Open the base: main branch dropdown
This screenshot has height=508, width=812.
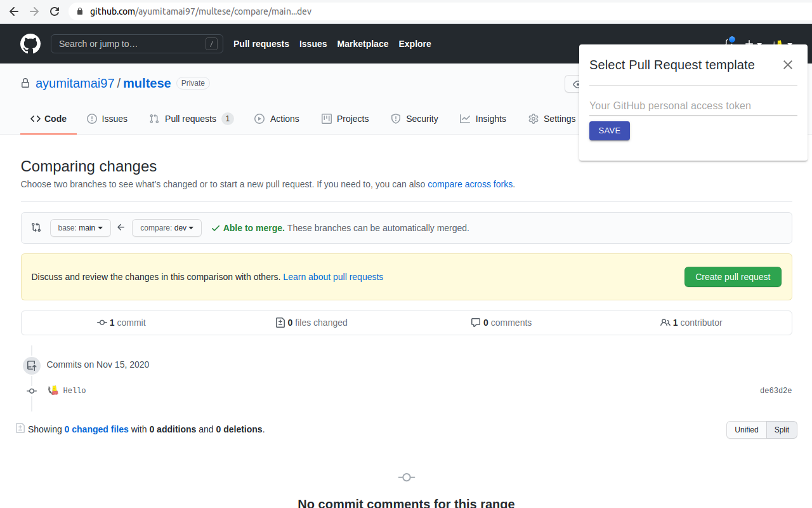pyautogui.click(x=81, y=228)
